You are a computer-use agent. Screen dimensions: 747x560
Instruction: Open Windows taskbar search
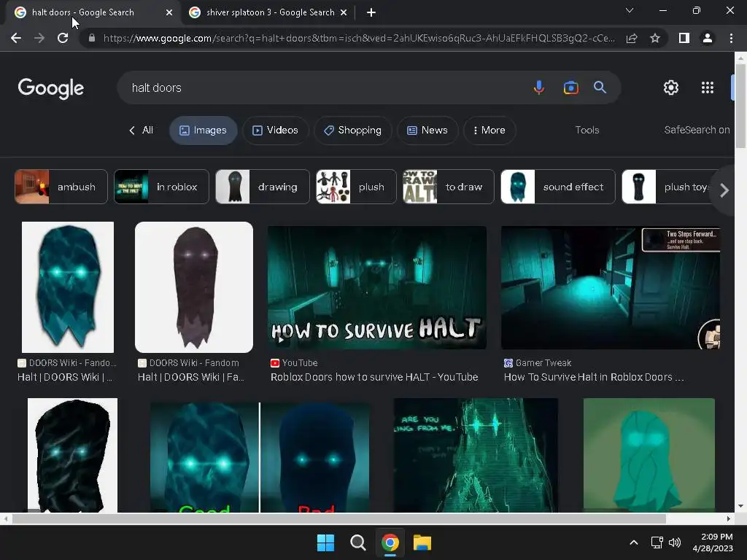tap(357, 542)
